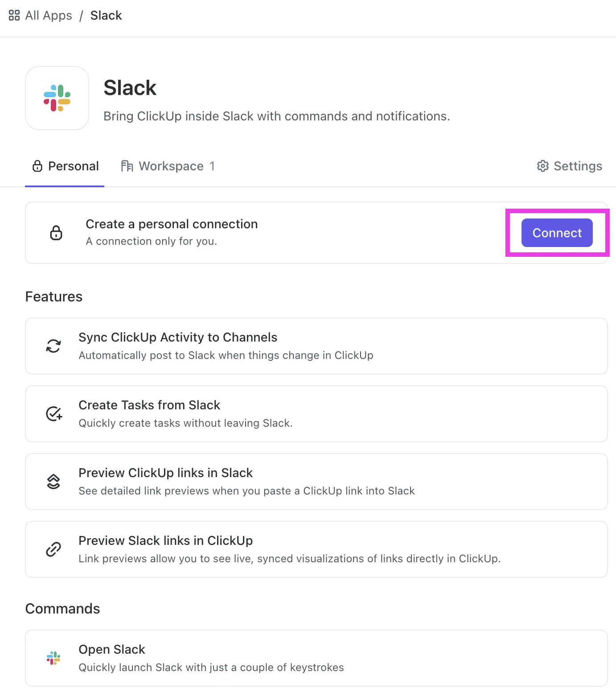
Task: Open Preview ClickUp links in Slack card
Action: pos(316,482)
